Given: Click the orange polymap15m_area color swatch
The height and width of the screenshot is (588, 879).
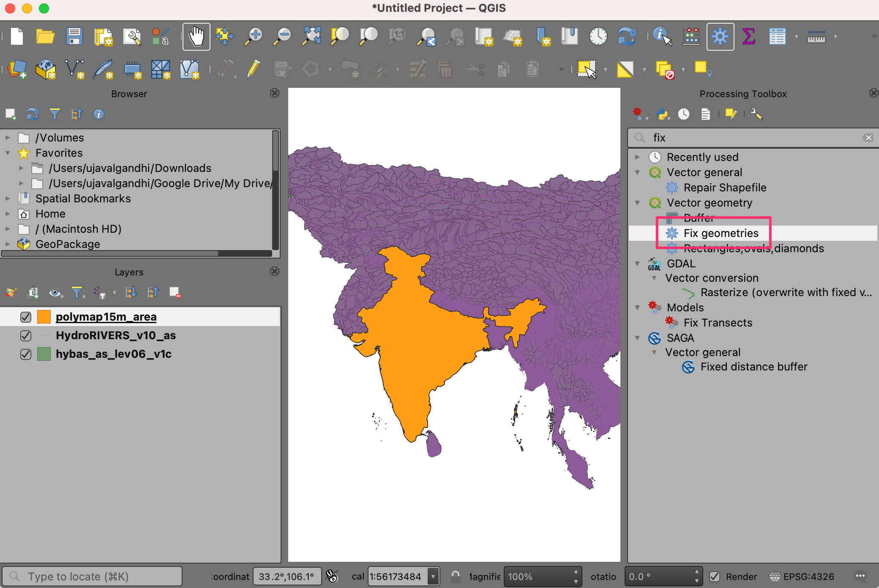Looking at the screenshot, I should 44,317.
